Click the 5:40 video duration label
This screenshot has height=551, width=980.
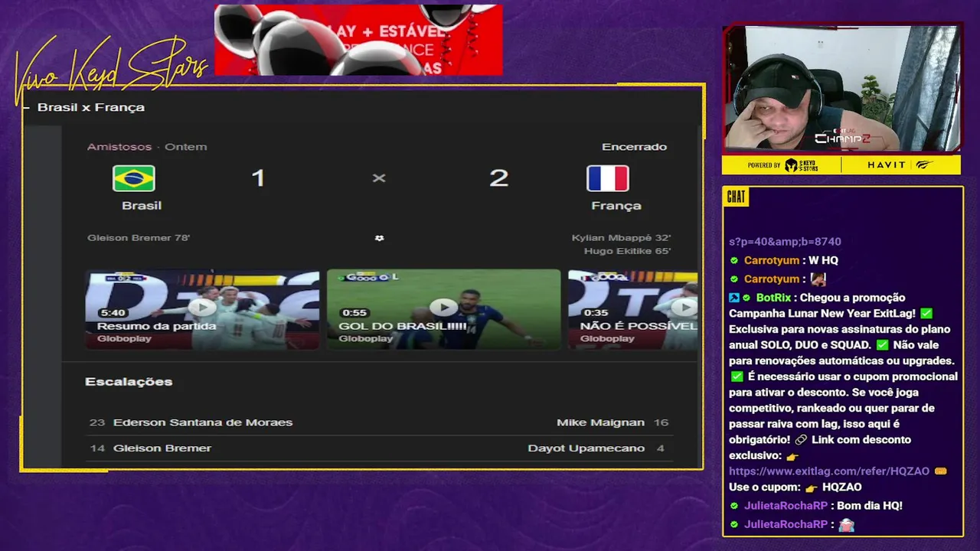click(x=112, y=313)
